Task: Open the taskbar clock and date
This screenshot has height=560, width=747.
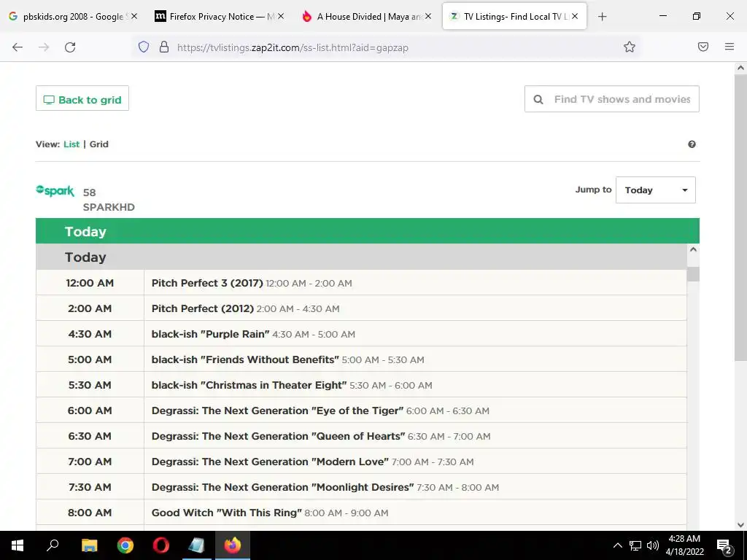Action: [684, 545]
